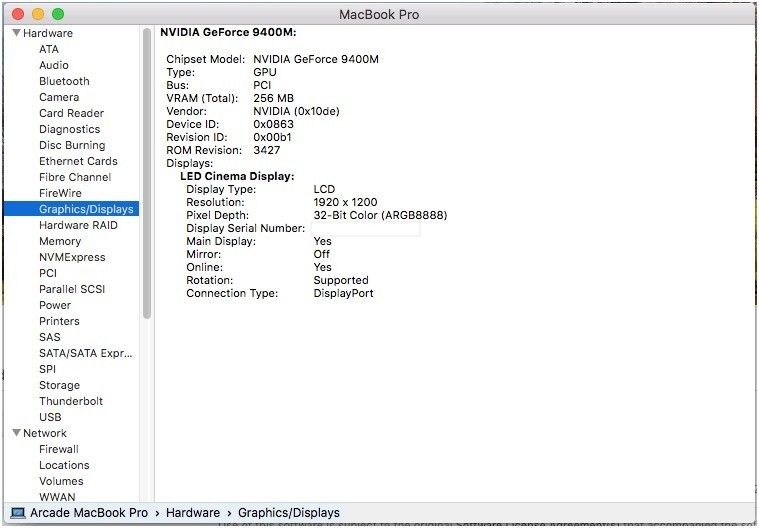
Task: Click Hardware in the bottom path bar
Action: coord(193,513)
